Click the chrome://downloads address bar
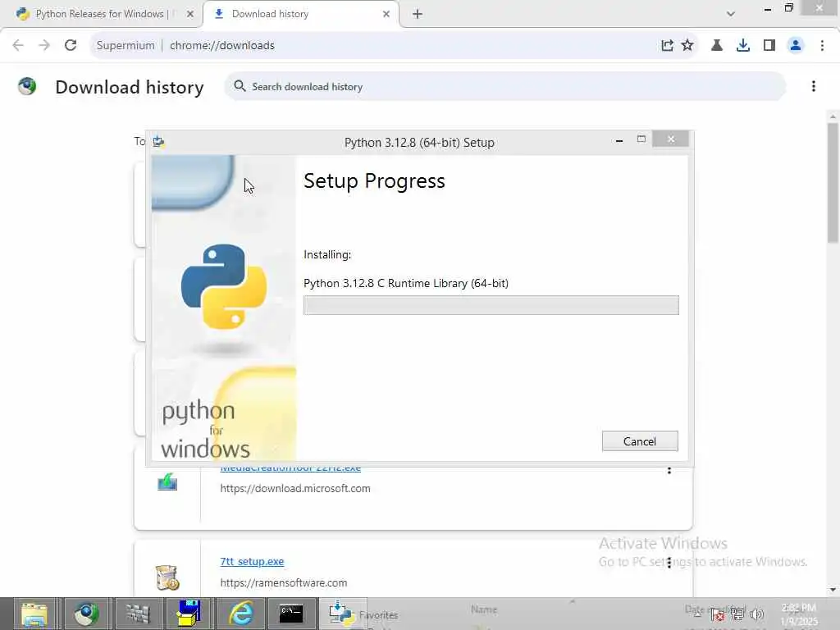The width and height of the screenshot is (840, 630). 375,45
